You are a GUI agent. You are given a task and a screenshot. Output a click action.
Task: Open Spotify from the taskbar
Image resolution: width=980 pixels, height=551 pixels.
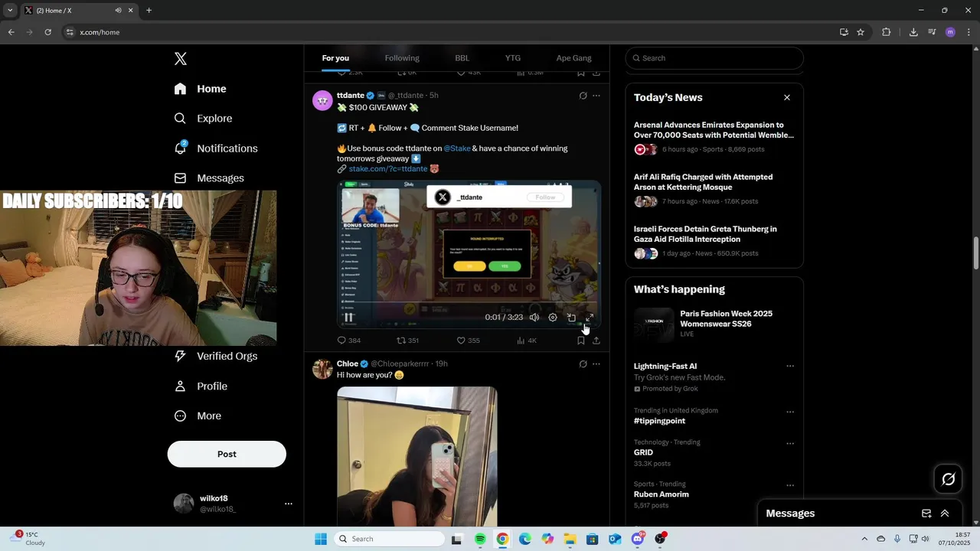click(x=480, y=539)
